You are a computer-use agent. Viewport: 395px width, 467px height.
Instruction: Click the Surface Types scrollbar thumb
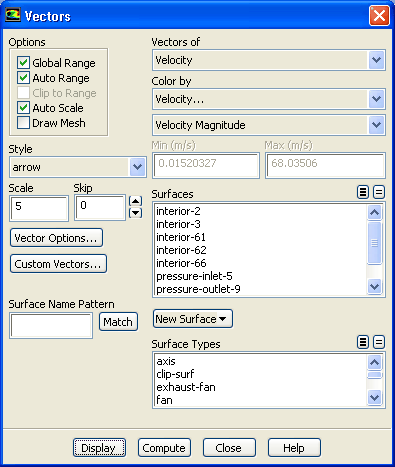coord(375,375)
